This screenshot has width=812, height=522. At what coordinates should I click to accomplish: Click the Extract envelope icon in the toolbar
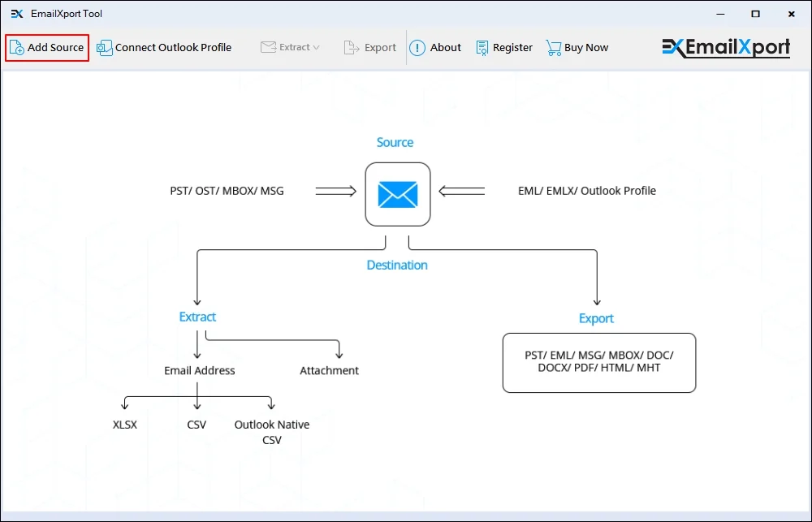[x=270, y=48]
